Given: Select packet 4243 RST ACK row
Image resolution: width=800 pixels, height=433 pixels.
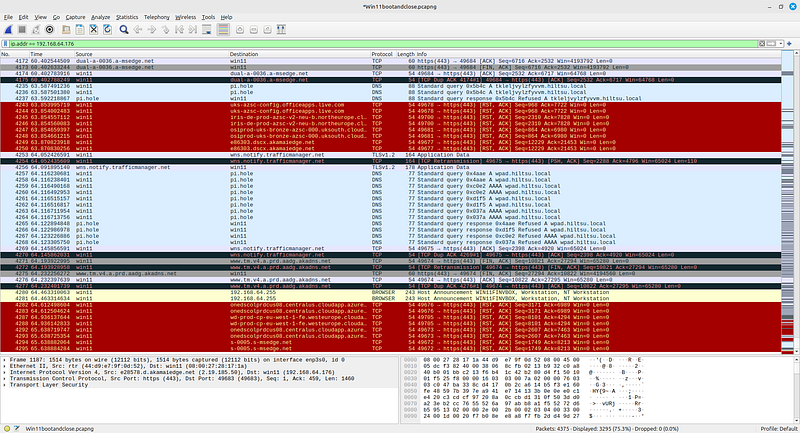Looking at the screenshot, I should tap(390, 105).
